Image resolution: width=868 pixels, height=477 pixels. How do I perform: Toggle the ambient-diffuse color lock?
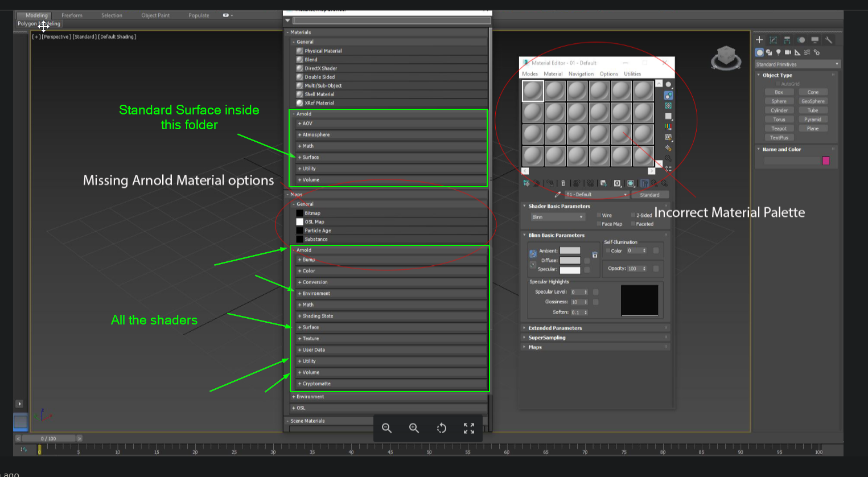(x=533, y=253)
